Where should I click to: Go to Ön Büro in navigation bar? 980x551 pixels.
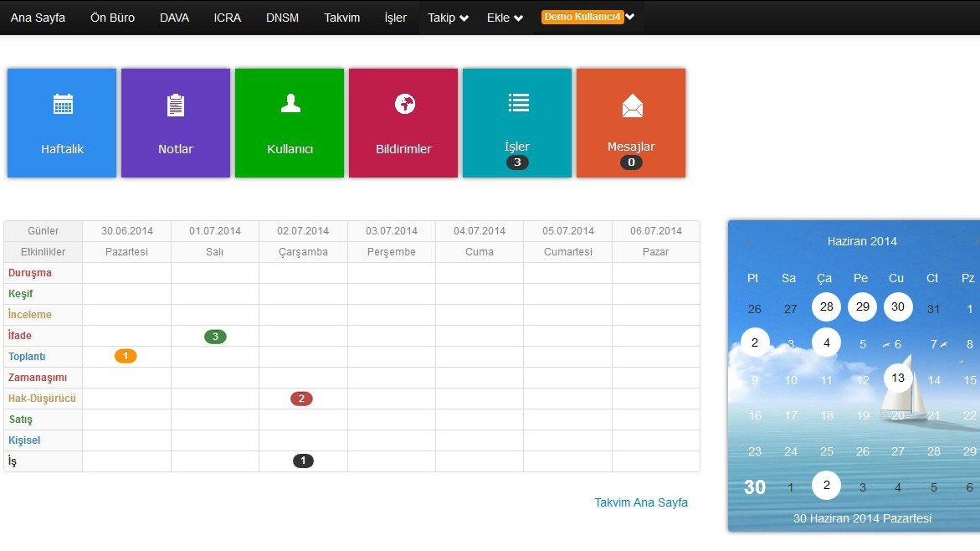pyautogui.click(x=112, y=18)
